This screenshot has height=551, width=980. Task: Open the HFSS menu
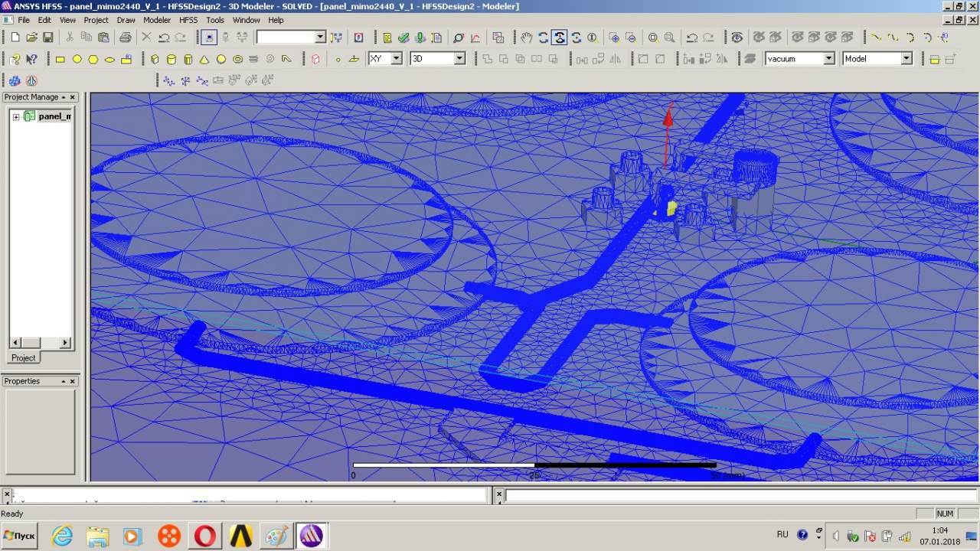coord(188,20)
